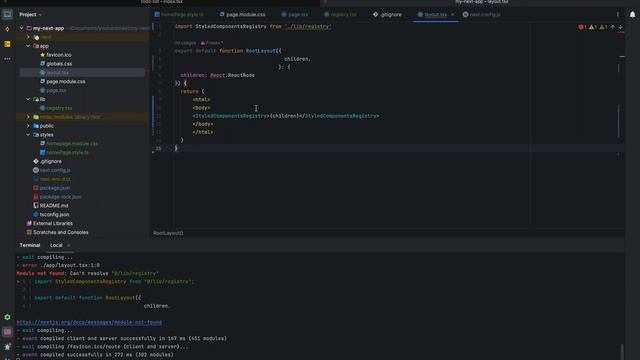Open the editor tabs more-options menu

tap(617, 15)
